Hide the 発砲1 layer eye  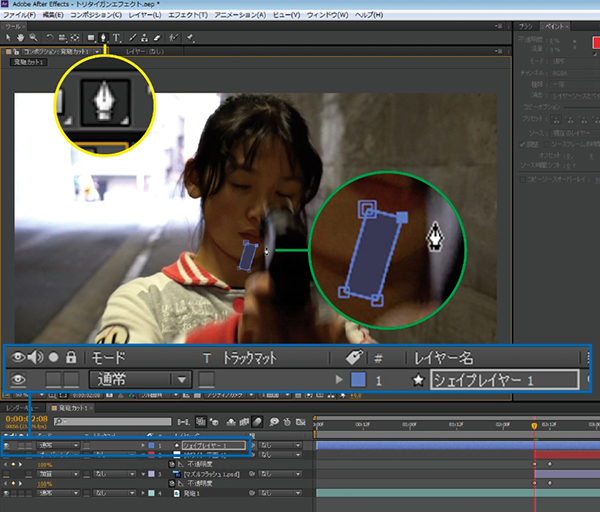[x=7, y=493]
